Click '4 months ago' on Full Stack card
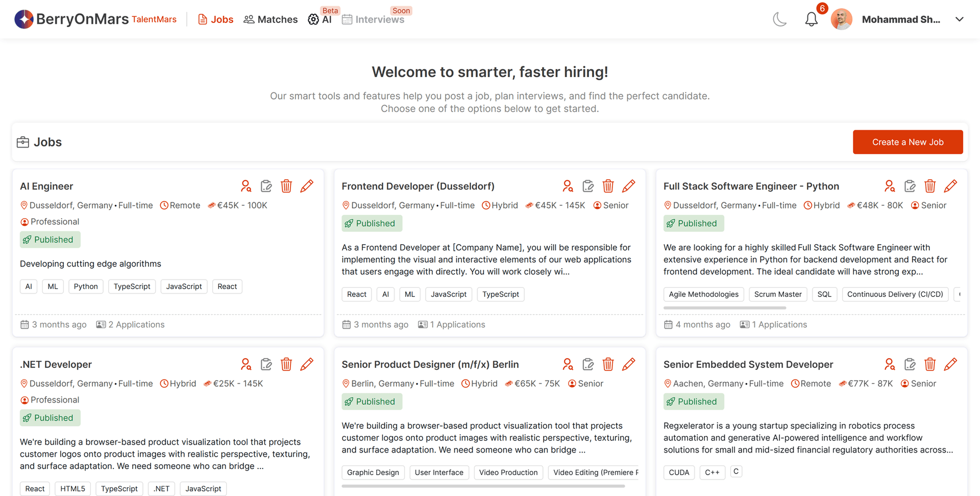 click(697, 324)
